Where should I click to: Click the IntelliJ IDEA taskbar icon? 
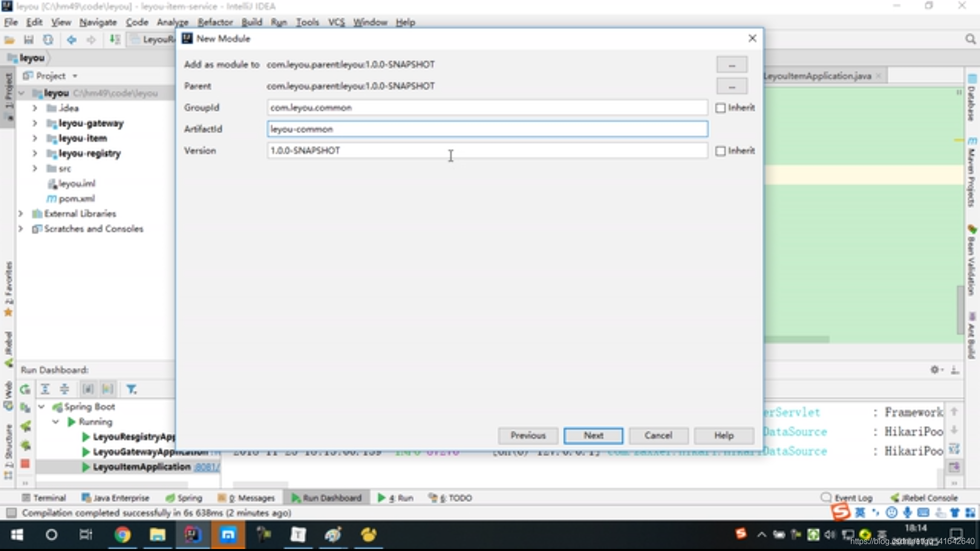192,535
